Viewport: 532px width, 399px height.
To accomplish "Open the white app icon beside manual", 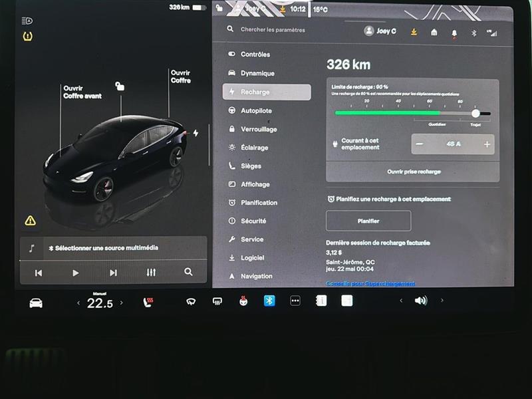I will [x=346, y=301].
